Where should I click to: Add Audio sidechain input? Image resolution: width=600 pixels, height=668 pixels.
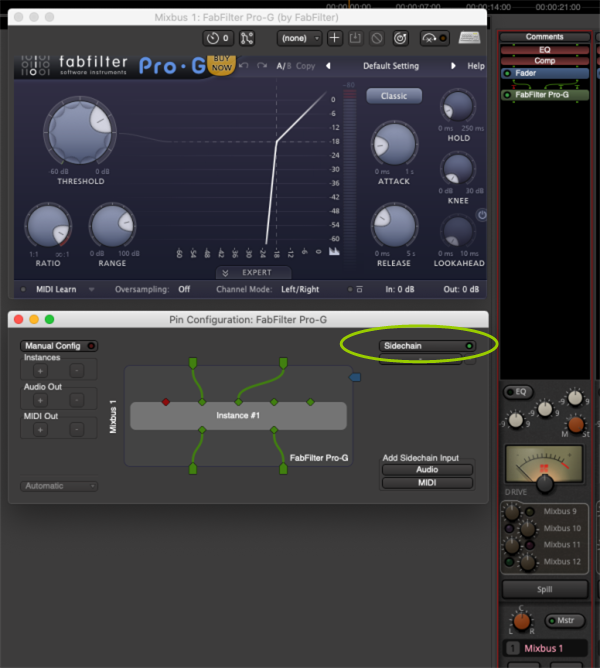tap(427, 469)
